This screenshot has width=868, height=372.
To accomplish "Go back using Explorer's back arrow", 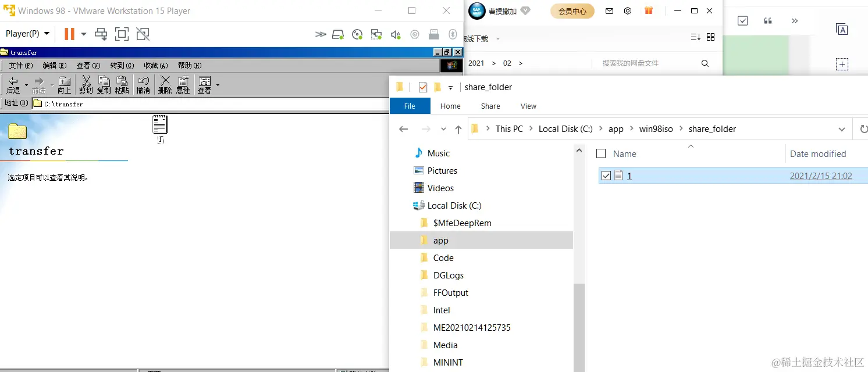I will (x=404, y=129).
